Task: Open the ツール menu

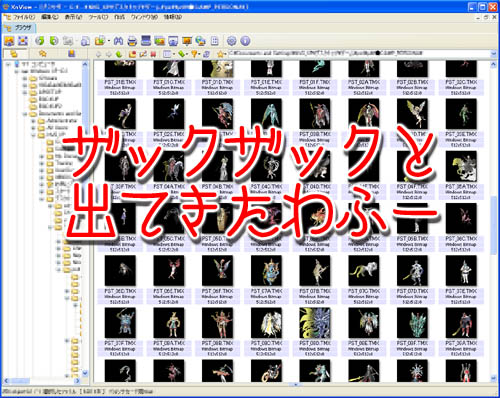Action: click(x=98, y=17)
